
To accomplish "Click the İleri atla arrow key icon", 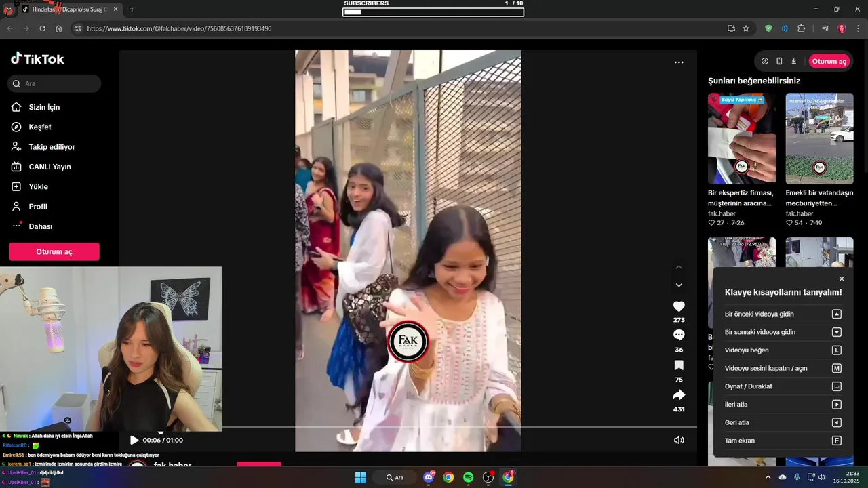I will [837, 405].
